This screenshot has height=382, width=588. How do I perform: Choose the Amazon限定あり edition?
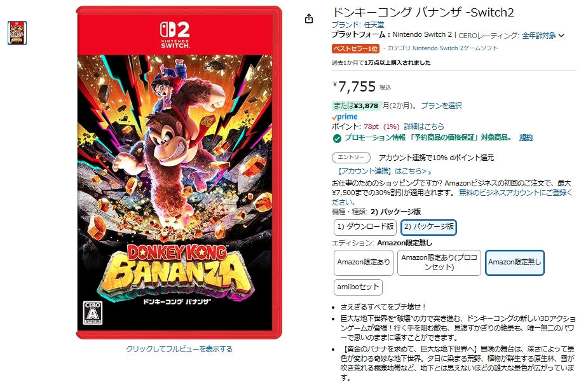point(364,263)
